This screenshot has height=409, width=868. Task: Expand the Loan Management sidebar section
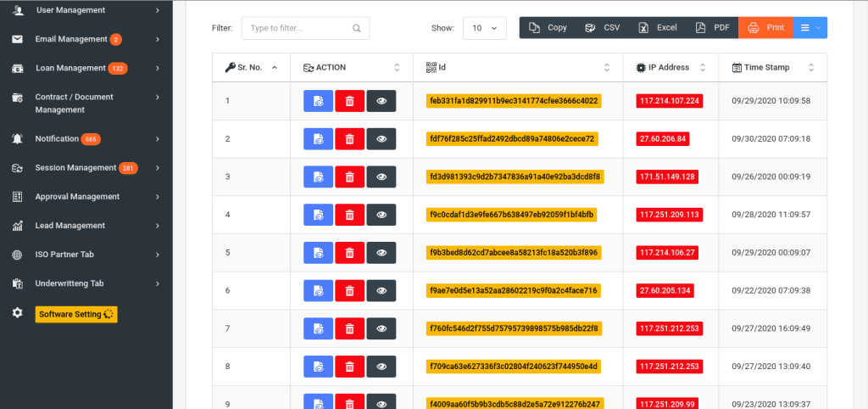85,68
